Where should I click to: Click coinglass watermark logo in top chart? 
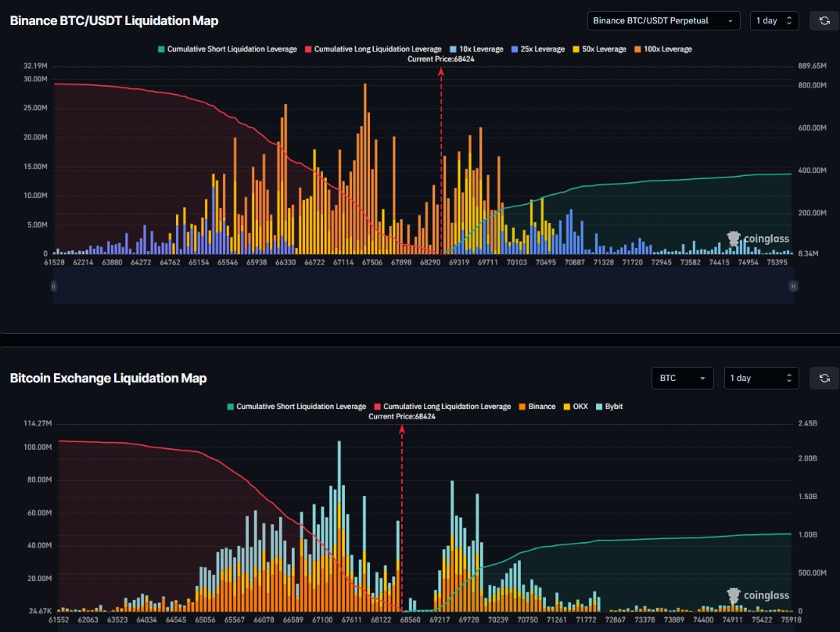click(x=758, y=239)
